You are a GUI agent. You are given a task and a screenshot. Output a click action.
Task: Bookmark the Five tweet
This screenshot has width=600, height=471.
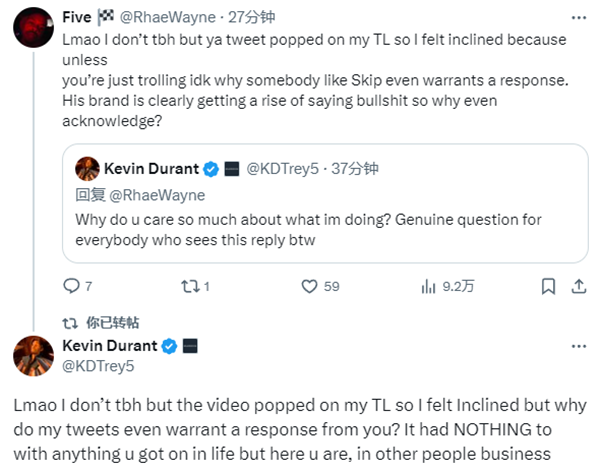point(547,286)
